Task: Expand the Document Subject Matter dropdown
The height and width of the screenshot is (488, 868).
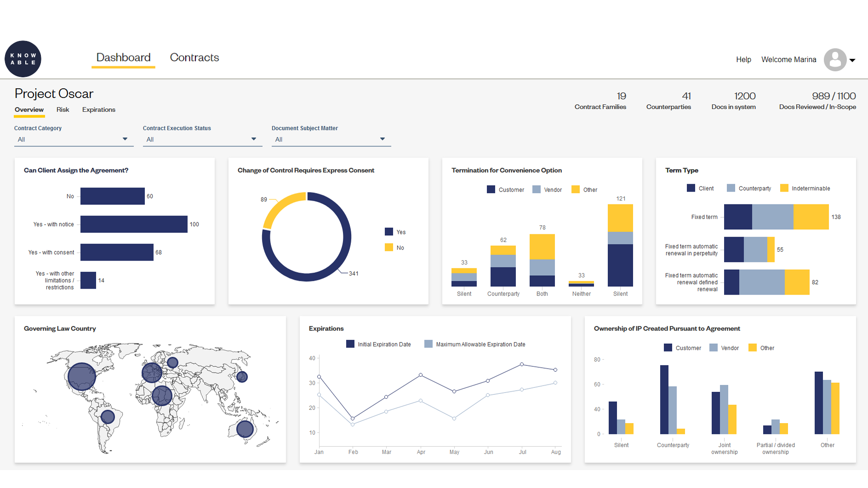Action: [x=331, y=139]
